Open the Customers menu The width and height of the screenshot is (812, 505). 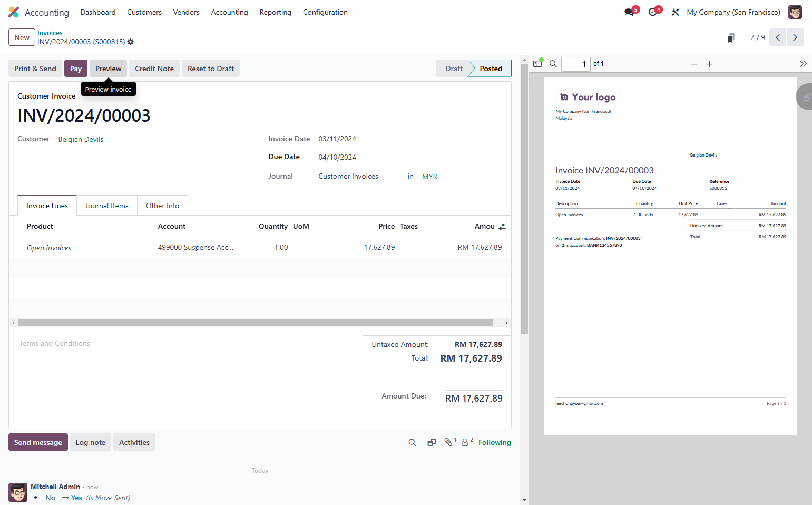tap(144, 12)
